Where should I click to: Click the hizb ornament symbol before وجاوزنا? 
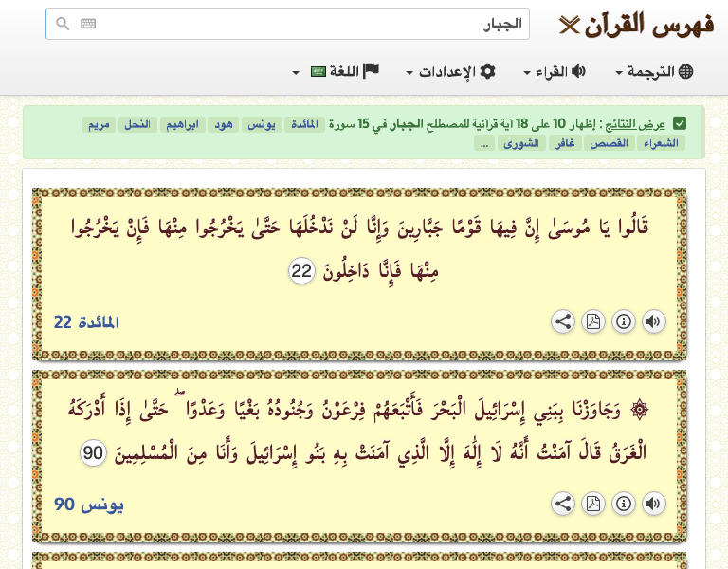point(639,410)
